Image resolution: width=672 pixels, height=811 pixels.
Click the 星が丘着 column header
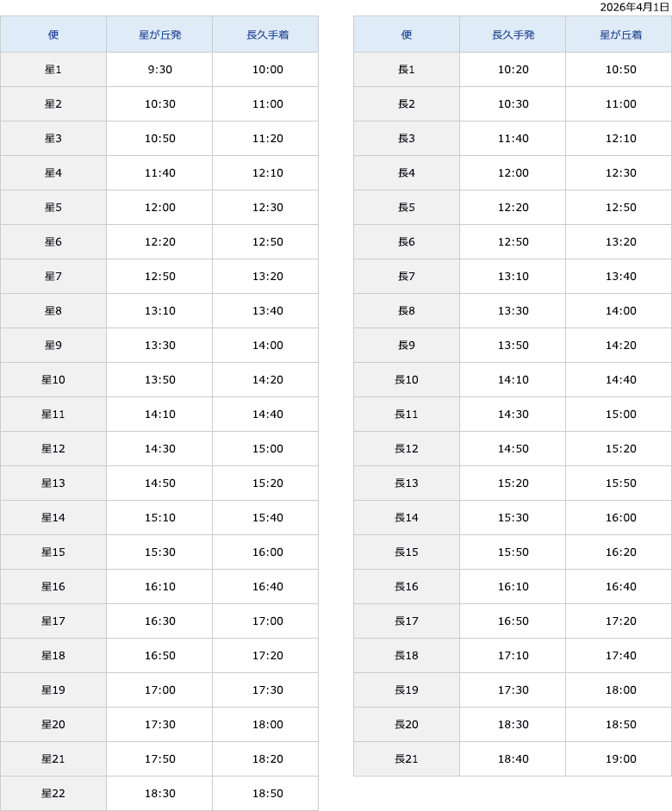coord(620,35)
